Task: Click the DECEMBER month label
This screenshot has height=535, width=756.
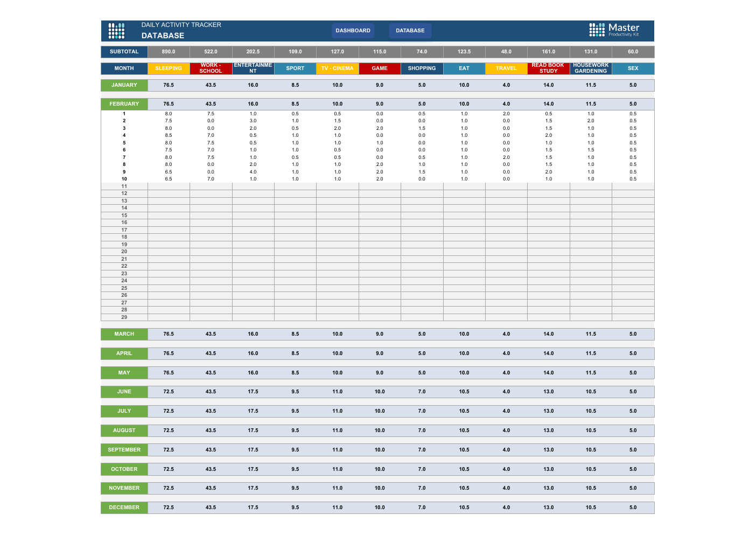Action: pos(124,508)
